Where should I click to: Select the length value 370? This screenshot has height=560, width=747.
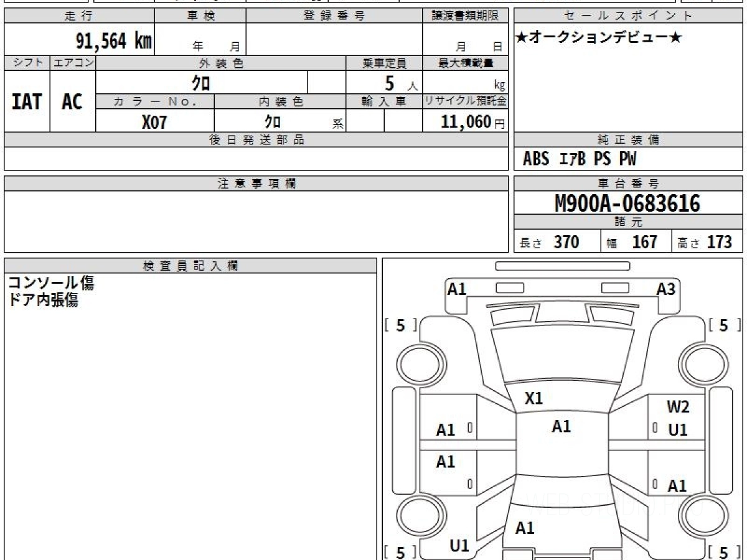click(x=566, y=242)
